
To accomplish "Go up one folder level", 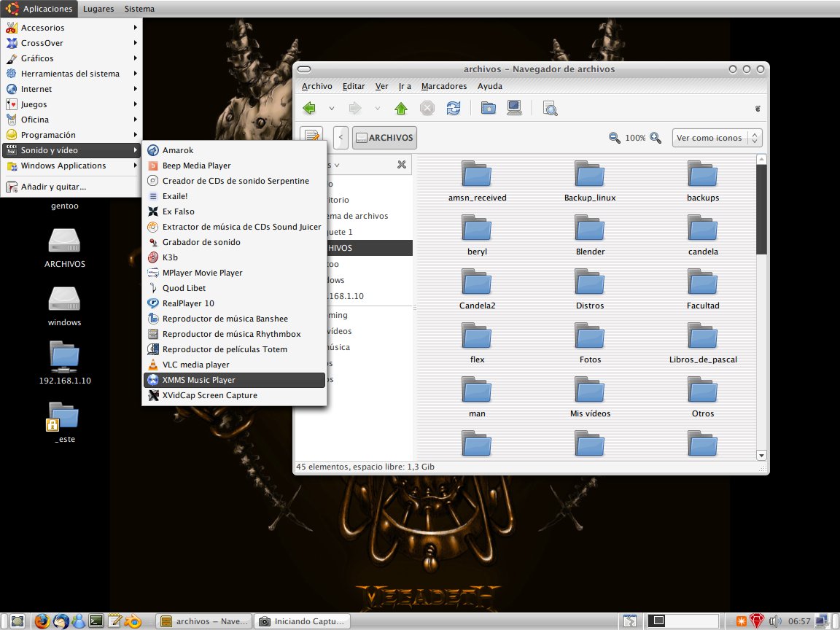I will point(401,109).
